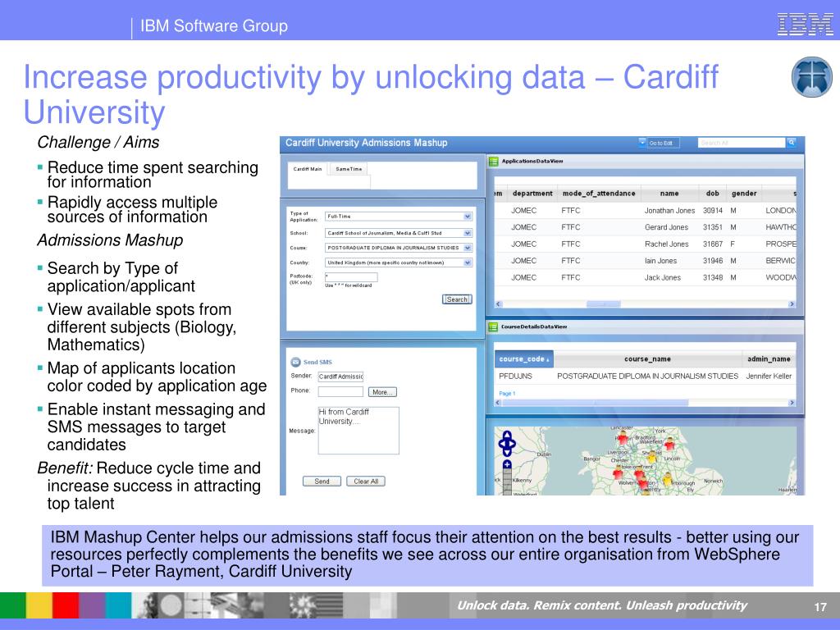Click the Search All input field
This screenshot has height=630, width=840.
742,143
